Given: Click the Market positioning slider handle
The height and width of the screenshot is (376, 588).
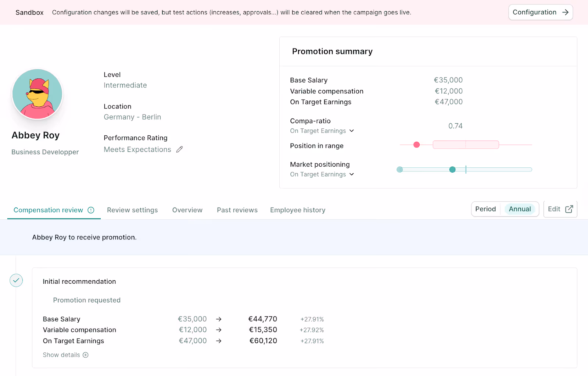Looking at the screenshot, I should 452,170.
